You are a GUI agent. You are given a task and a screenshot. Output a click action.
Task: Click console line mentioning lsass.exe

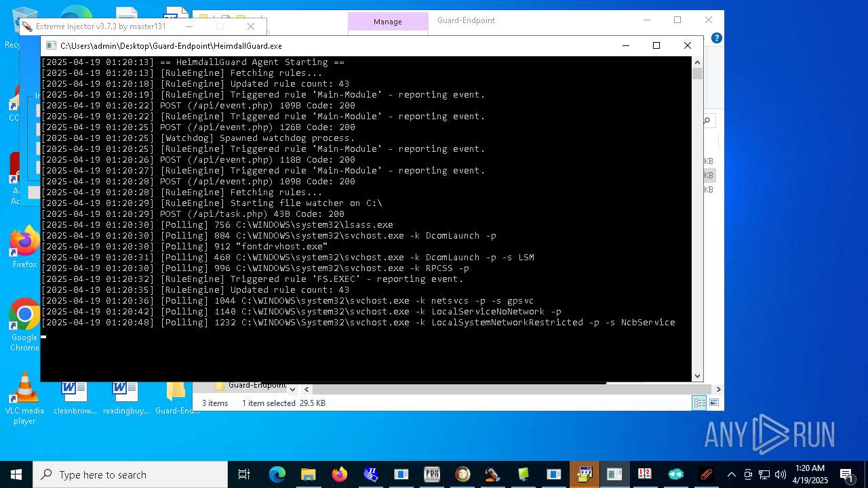pyautogui.click(x=217, y=225)
